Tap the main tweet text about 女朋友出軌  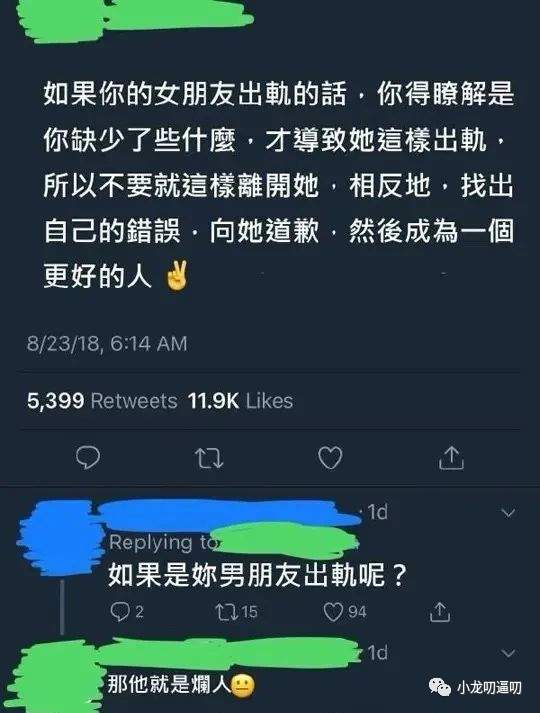(278, 185)
